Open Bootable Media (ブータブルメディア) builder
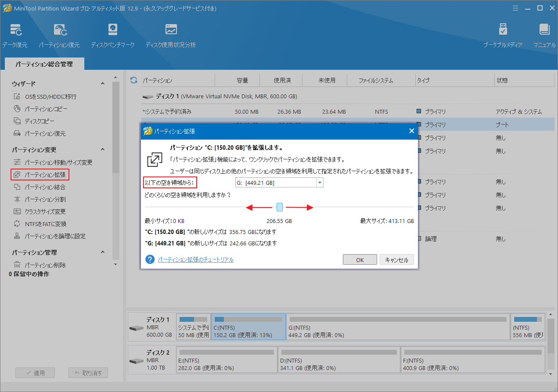The image size is (558, 392). (x=503, y=35)
